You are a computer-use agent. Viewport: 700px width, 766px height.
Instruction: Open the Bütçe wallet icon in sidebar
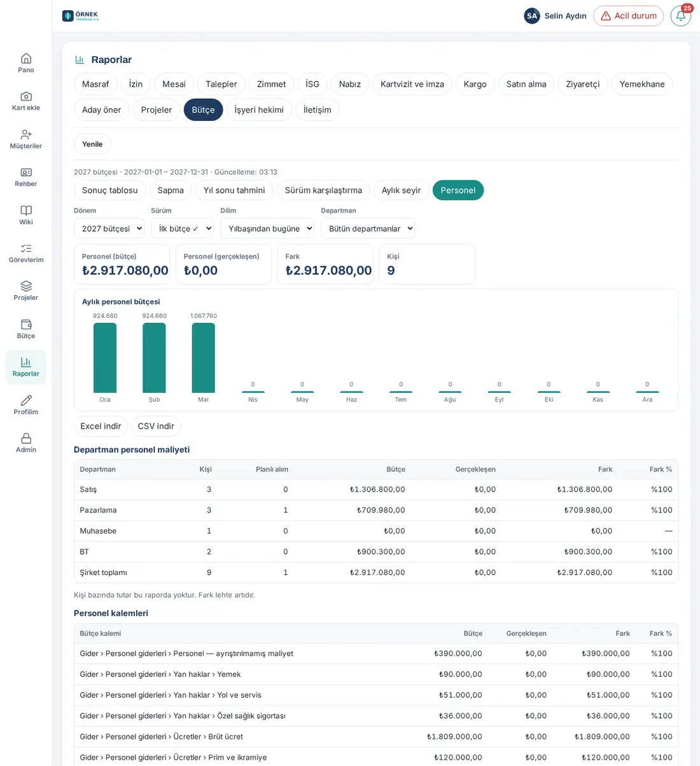point(26,324)
